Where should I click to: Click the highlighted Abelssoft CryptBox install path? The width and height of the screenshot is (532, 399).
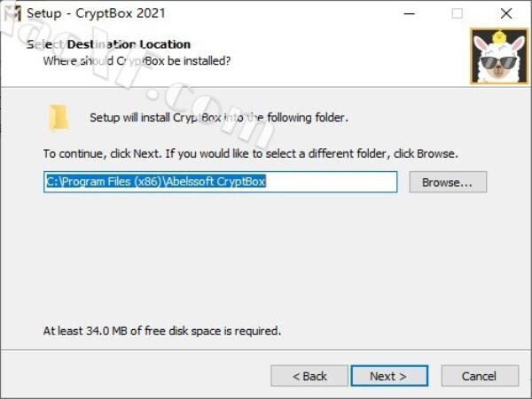click(x=156, y=182)
